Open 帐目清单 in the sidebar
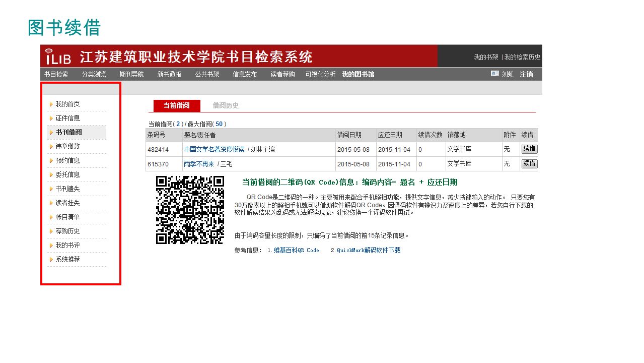Screen dimensions: 644x363 67,217
